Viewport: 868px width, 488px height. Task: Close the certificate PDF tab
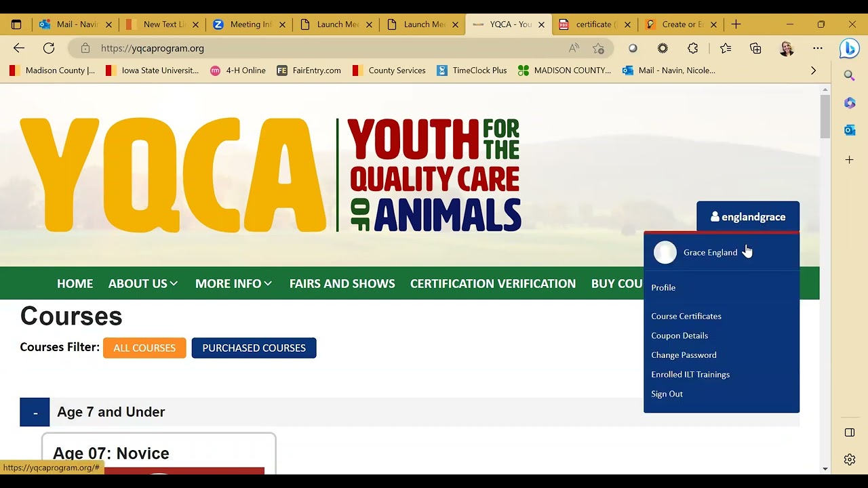tap(627, 24)
